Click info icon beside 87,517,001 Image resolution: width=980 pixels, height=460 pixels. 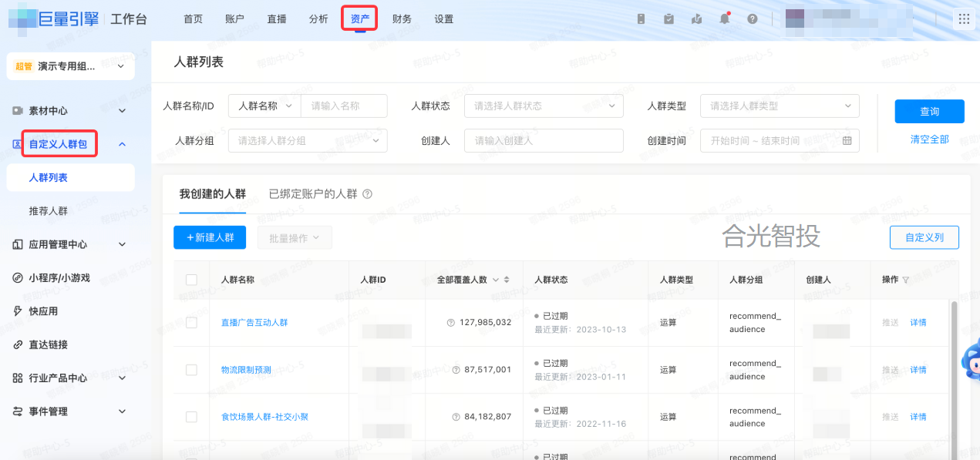(x=456, y=370)
